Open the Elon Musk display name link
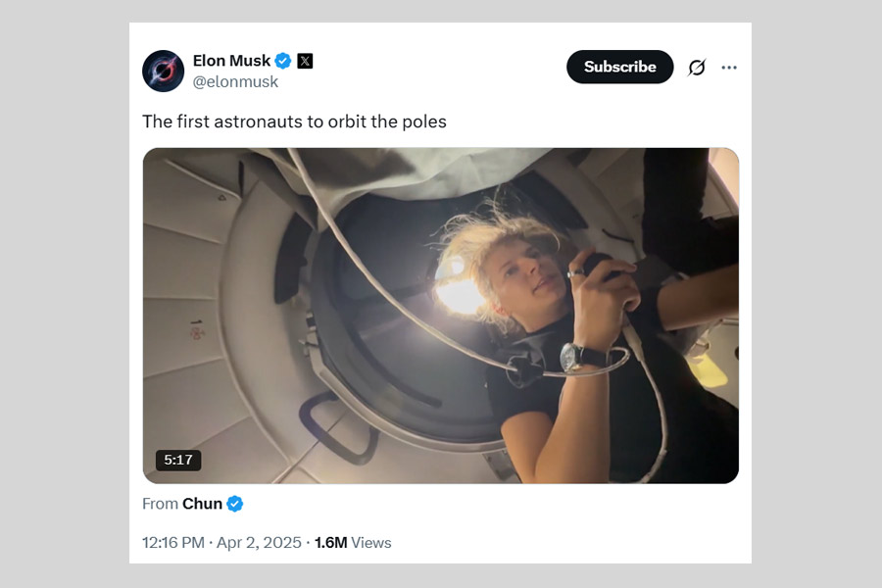The image size is (882, 588). coord(231,61)
